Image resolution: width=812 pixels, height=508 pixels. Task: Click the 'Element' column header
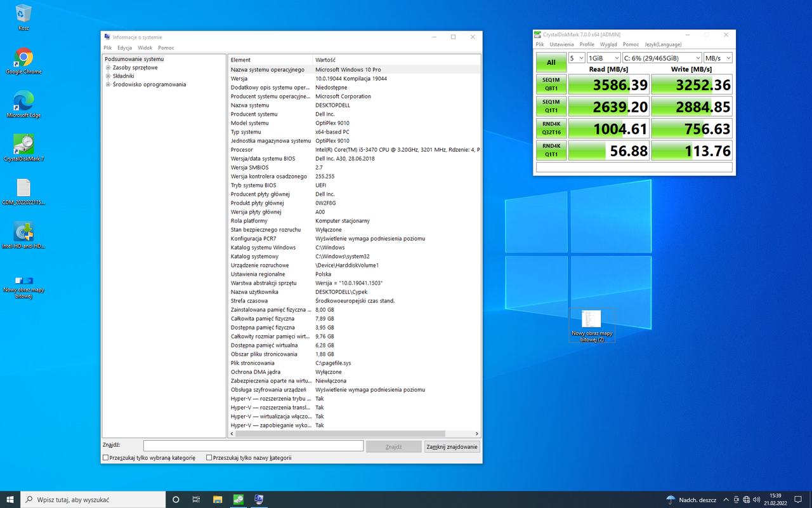point(270,60)
